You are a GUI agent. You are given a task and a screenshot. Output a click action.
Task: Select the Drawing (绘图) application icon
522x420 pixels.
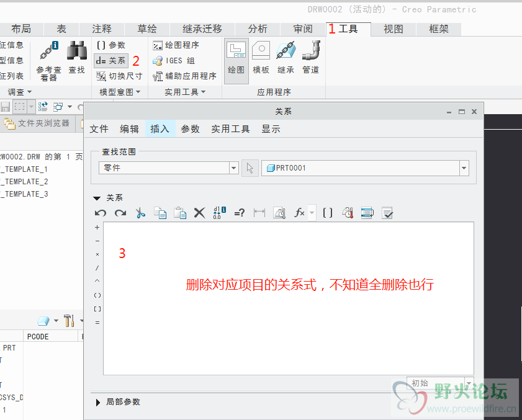pos(236,61)
